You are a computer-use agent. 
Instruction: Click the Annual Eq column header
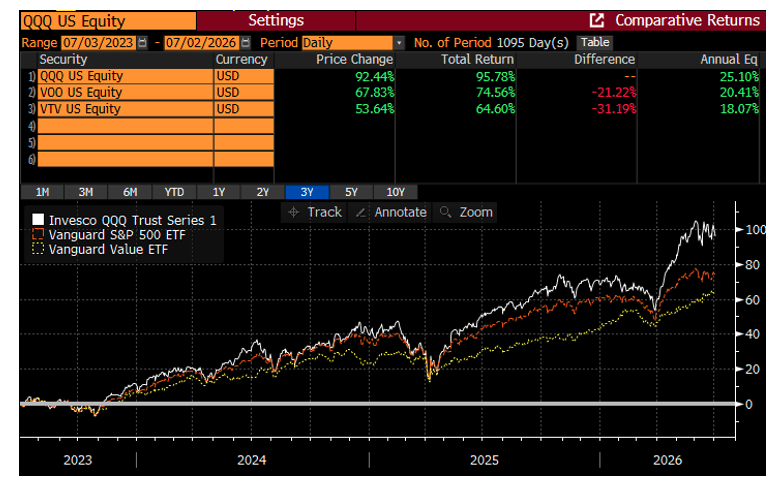(x=729, y=60)
